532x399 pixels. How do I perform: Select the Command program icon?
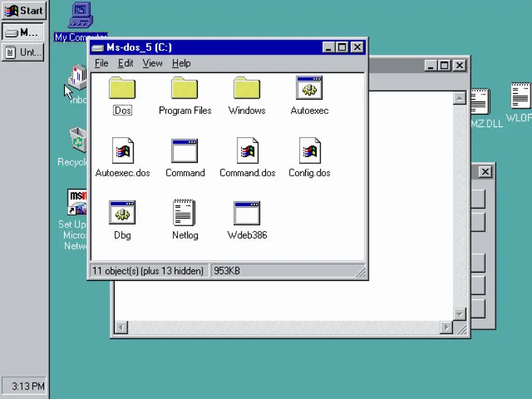[184, 151]
